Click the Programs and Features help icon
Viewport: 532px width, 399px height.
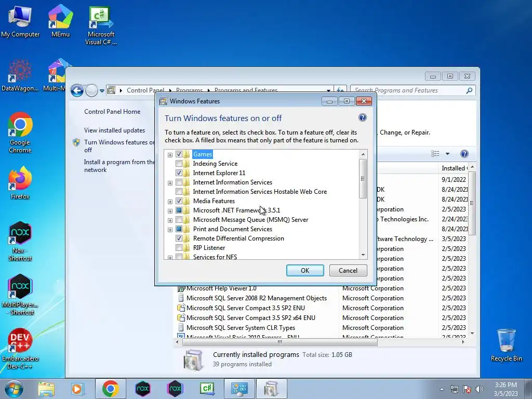(x=464, y=154)
